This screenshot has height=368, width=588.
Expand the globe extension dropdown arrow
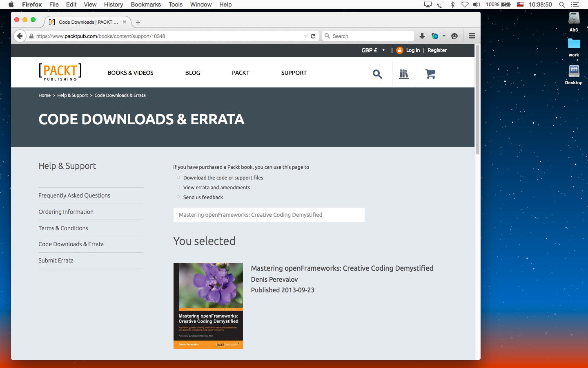(x=444, y=36)
